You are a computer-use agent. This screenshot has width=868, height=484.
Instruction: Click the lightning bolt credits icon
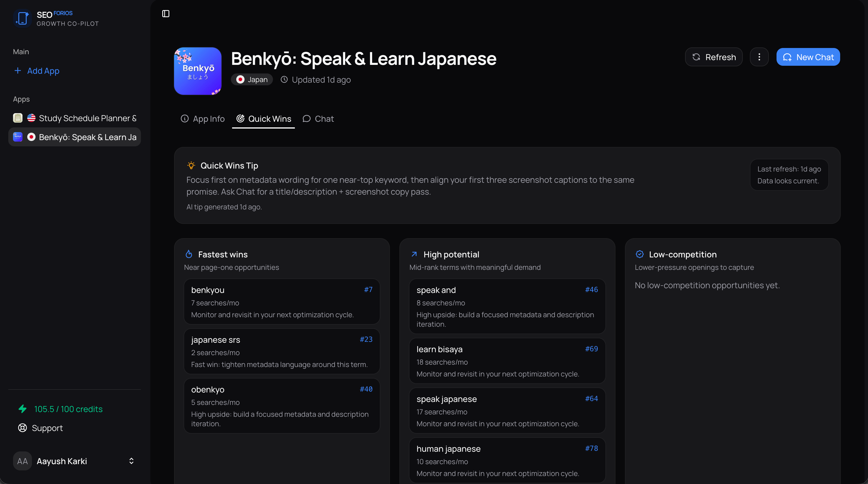point(22,409)
